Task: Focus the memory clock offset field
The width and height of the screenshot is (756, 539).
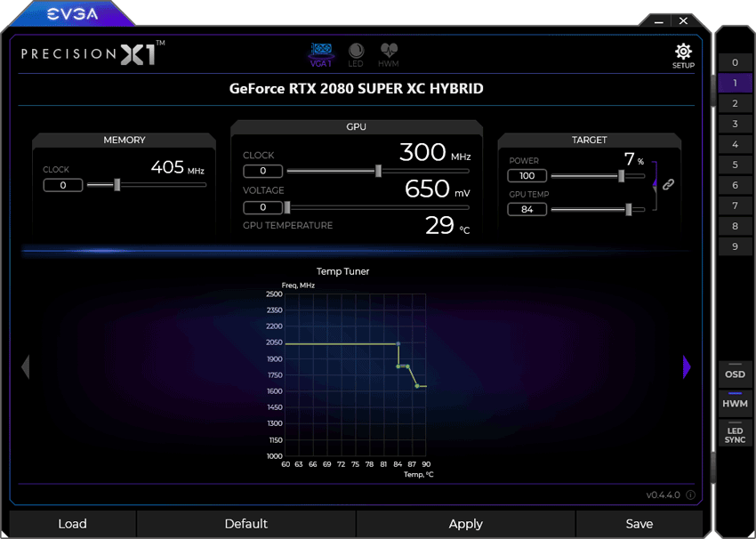Action: coord(62,185)
